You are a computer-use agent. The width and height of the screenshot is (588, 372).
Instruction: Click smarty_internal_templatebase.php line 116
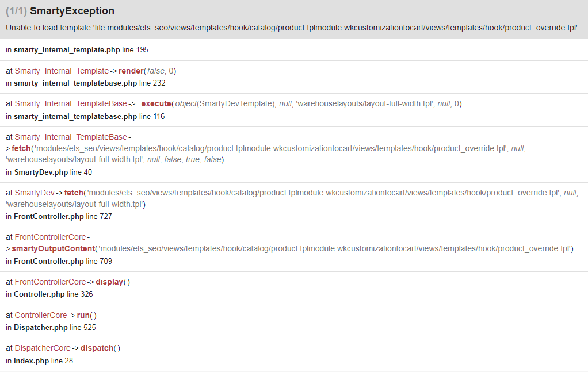[x=85, y=117]
